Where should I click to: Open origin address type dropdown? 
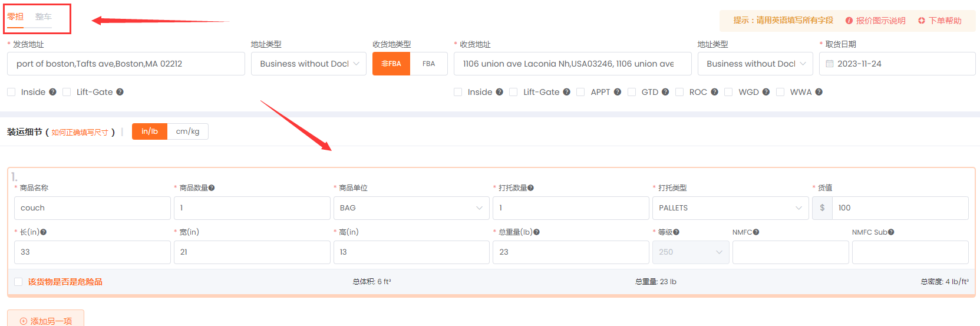308,64
